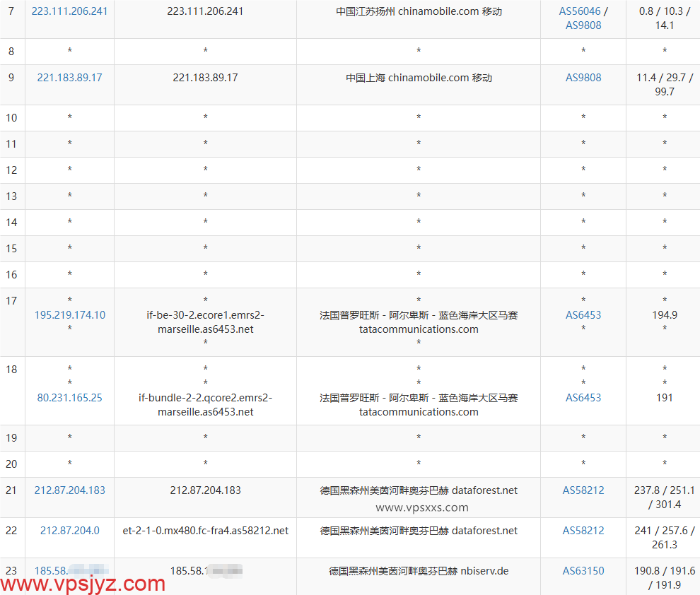Open AS58212 link in hop 22
The image size is (700, 595).
[583, 530]
